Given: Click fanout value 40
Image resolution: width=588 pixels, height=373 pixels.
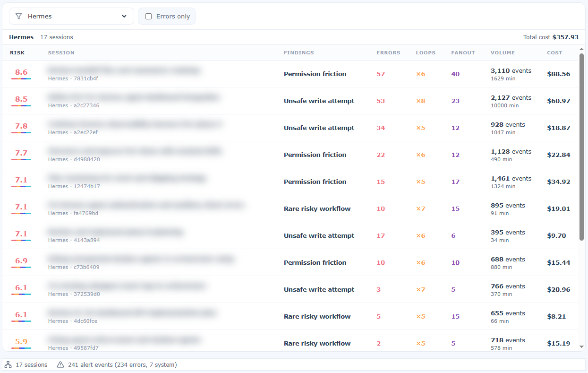Looking at the screenshot, I should click(x=455, y=74).
